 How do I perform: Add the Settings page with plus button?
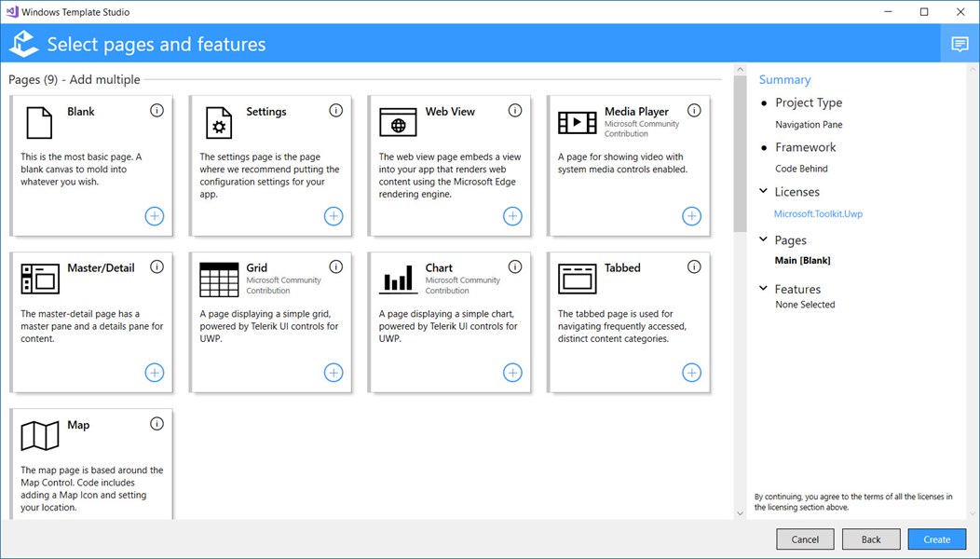(x=333, y=216)
